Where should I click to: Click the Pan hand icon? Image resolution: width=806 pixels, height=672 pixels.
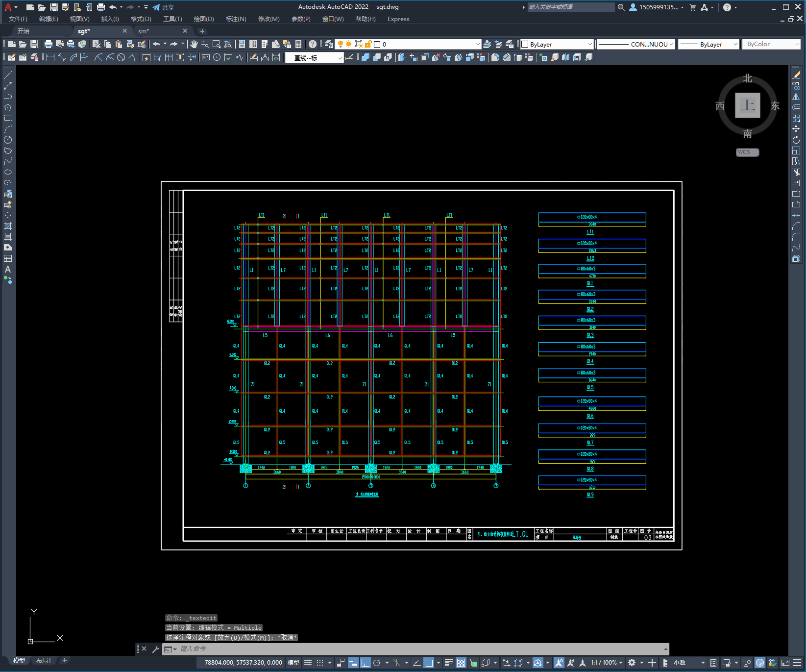click(x=194, y=44)
